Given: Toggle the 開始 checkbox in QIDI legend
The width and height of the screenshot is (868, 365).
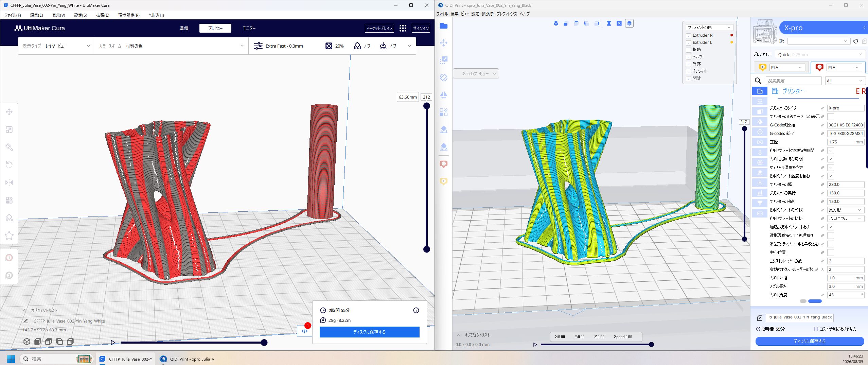Looking at the screenshot, I should tap(689, 79).
